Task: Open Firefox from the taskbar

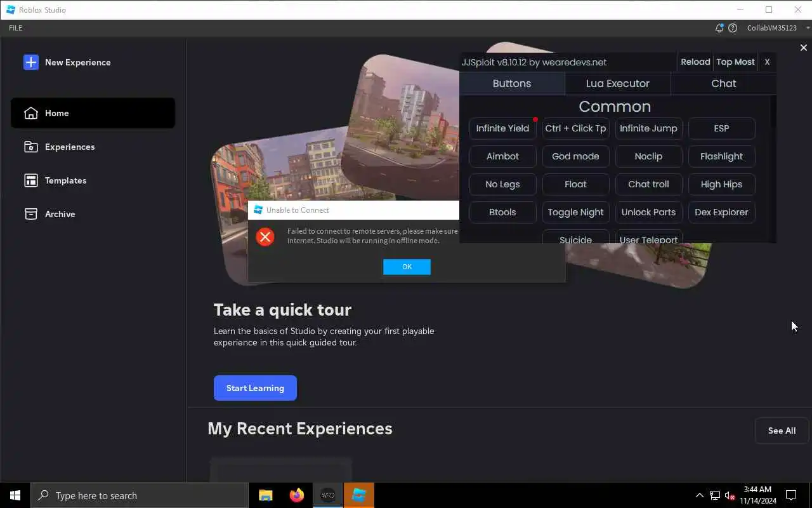Action: (x=296, y=495)
